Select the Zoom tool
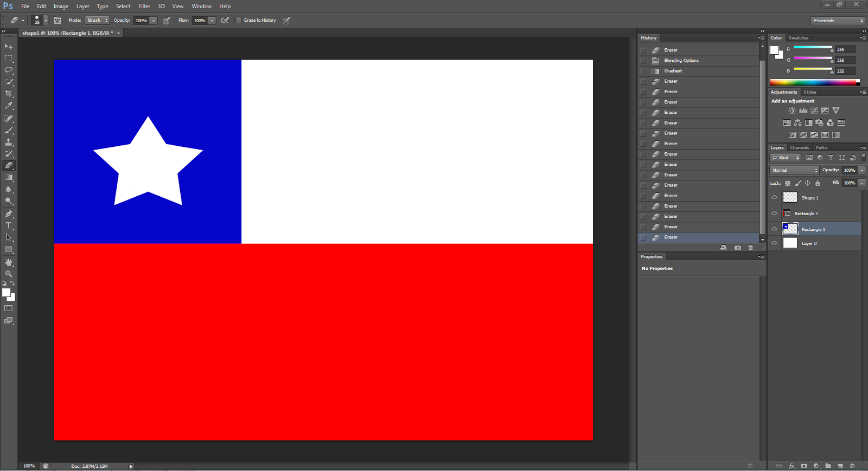 9,274
